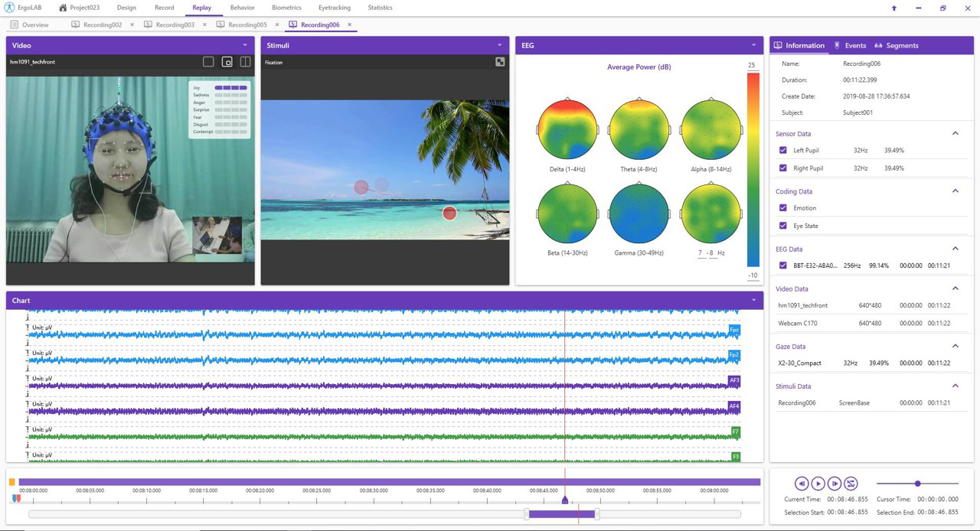Select side-by-side video layout icon
The height and width of the screenshot is (531, 980).
pos(245,62)
